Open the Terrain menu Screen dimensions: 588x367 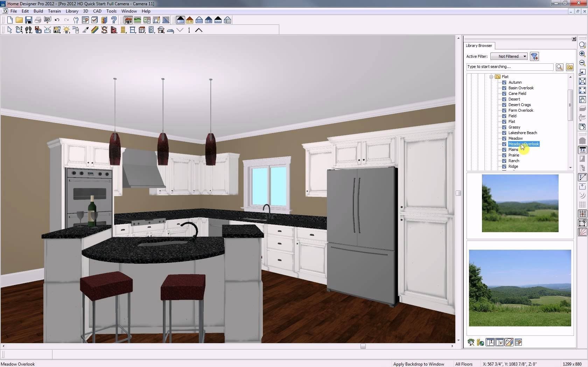click(54, 11)
